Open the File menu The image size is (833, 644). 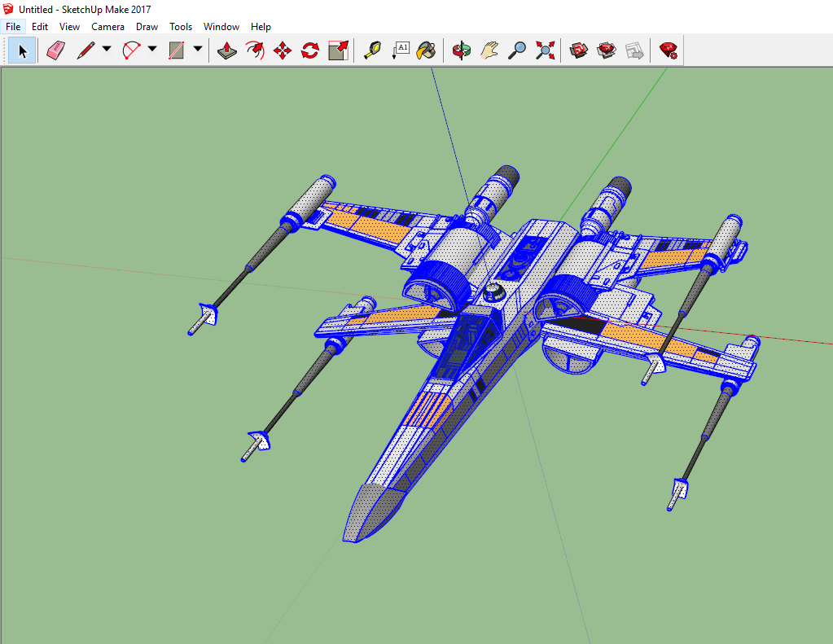pos(13,27)
